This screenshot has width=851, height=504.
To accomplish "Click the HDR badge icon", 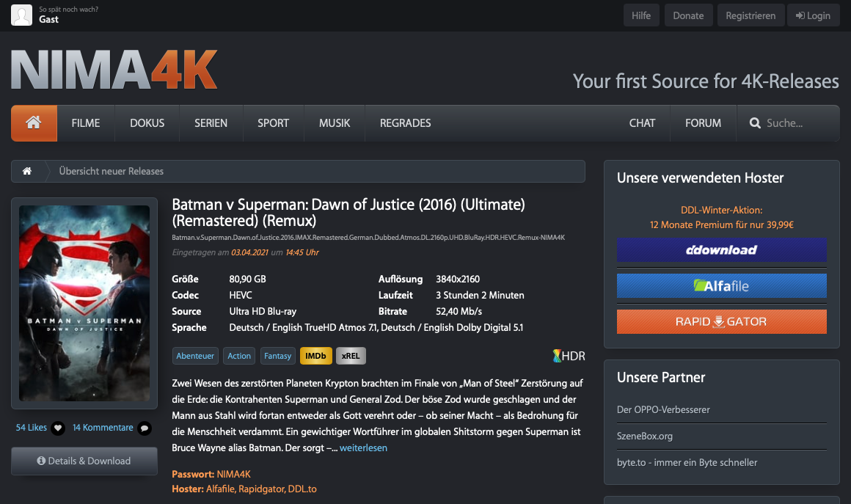I will coord(569,356).
